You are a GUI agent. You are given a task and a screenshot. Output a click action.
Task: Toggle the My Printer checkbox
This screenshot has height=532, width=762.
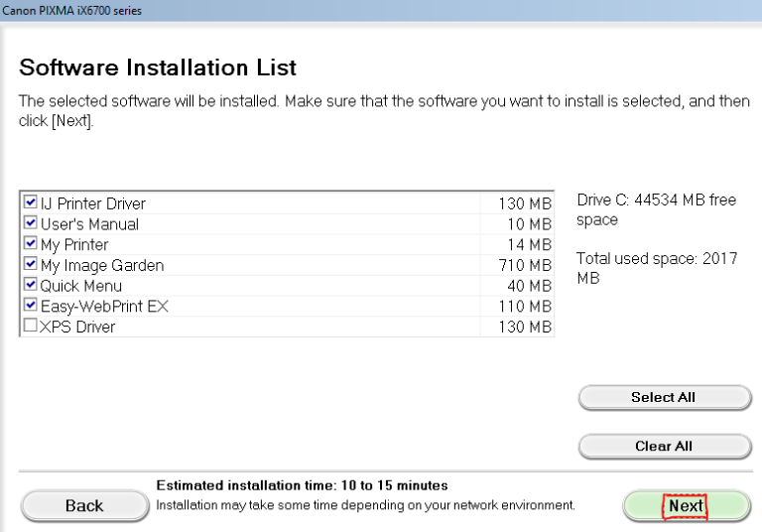31,243
